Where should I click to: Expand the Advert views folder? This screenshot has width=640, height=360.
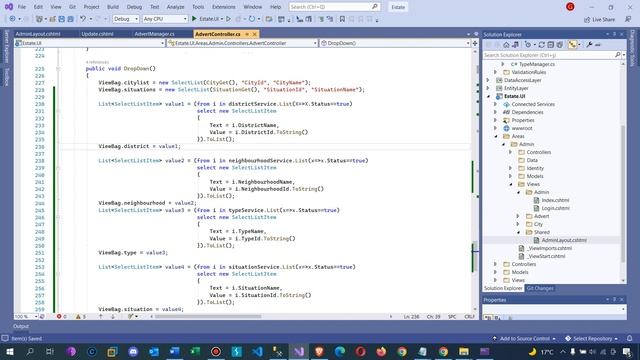click(518, 216)
